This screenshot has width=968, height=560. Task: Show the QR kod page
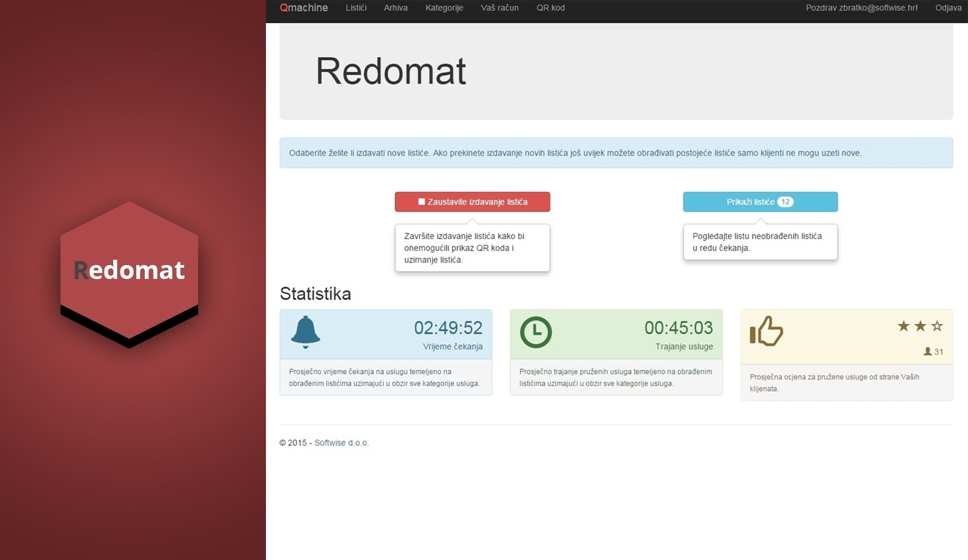coord(550,8)
